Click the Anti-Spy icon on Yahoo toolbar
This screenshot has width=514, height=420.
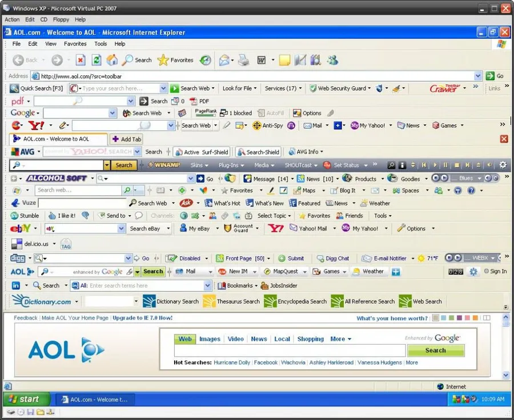coord(257,126)
